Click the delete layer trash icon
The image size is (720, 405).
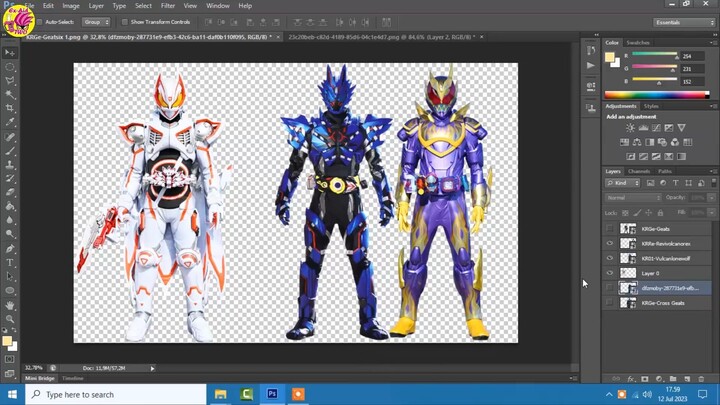click(x=701, y=379)
